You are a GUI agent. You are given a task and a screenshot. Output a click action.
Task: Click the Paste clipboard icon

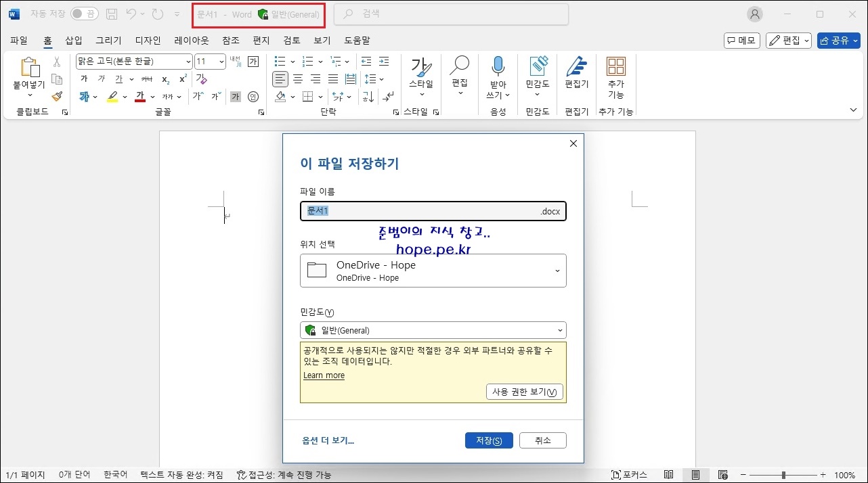[x=29, y=68]
